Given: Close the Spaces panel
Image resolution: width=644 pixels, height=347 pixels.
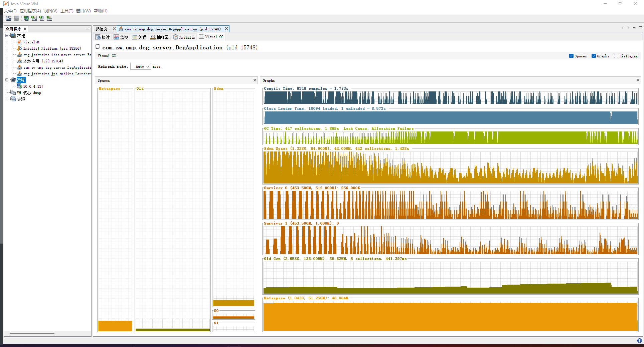Looking at the screenshot, I should pyautogui.click(x=255, y=80).
